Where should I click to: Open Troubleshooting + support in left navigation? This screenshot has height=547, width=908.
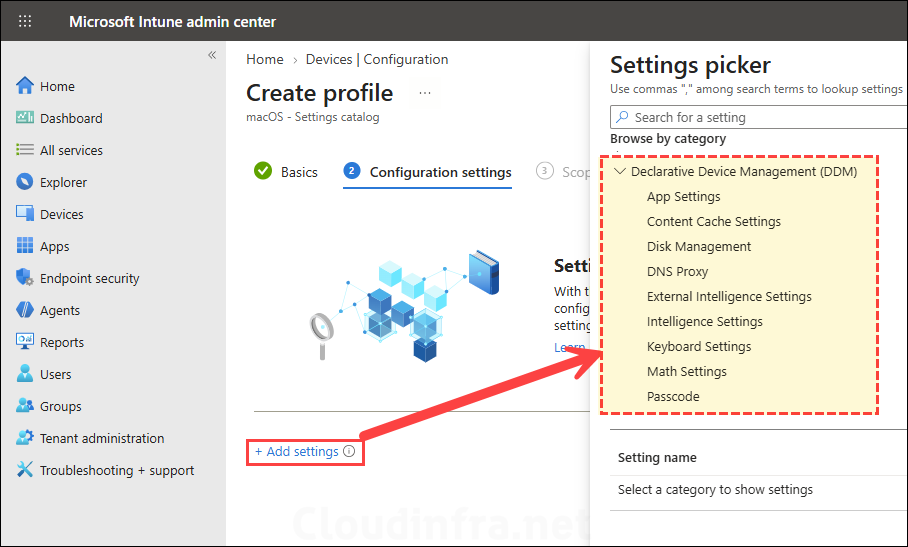[x=117, y=471]
